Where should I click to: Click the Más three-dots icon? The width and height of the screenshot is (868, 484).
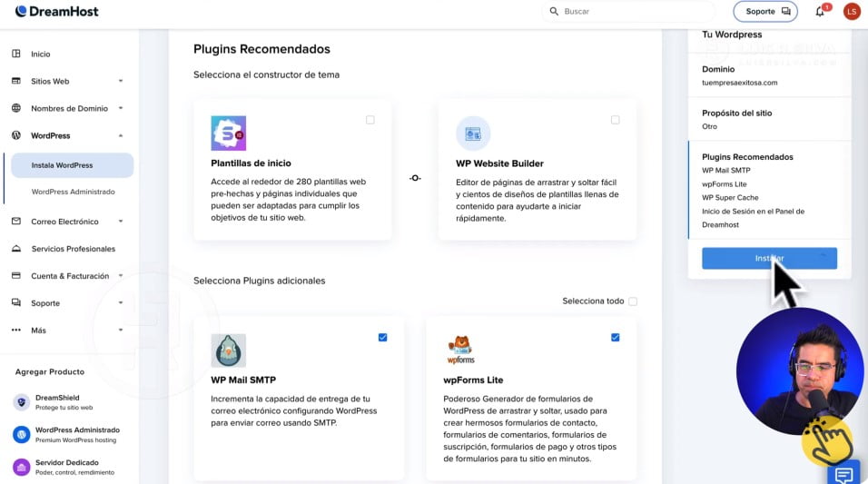pyautogui.click(x=16, y=330)
